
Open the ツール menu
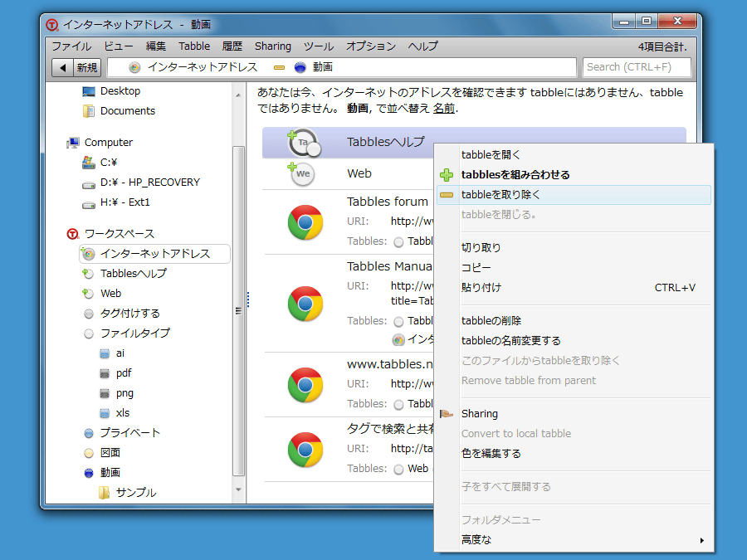point(319,46)
